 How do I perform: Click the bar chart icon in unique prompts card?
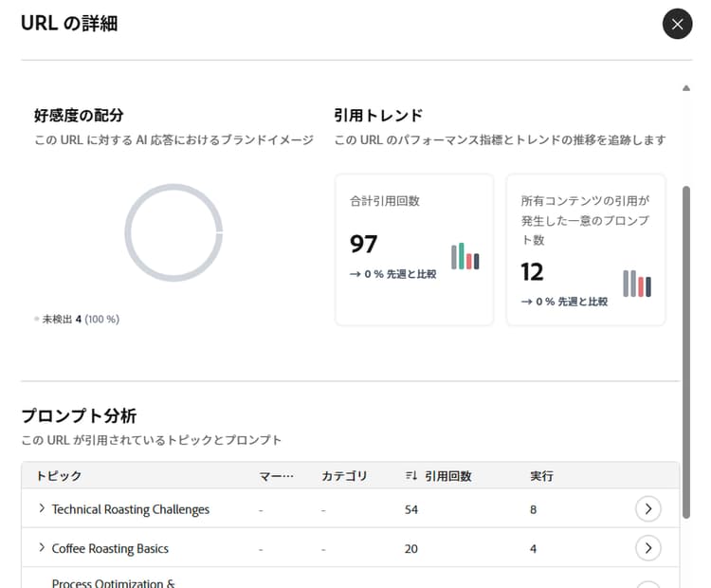[637, 284]
